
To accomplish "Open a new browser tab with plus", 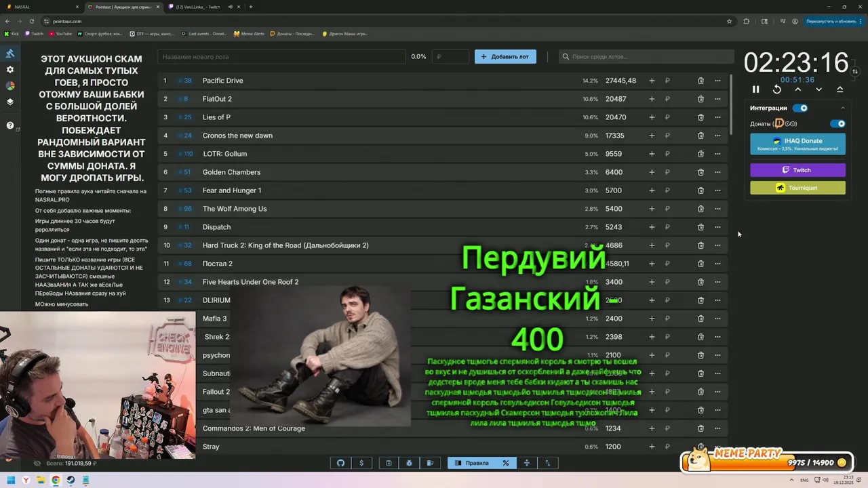I will [x=251, y=7].
